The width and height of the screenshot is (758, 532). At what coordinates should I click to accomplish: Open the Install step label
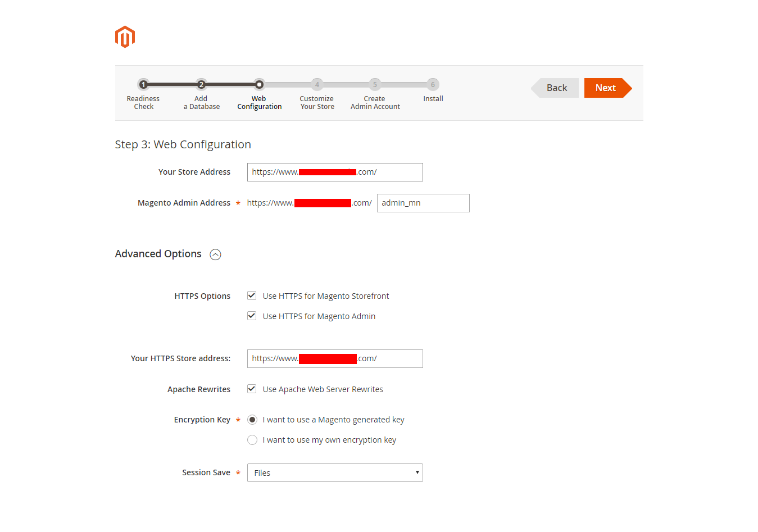coord(433,98)
